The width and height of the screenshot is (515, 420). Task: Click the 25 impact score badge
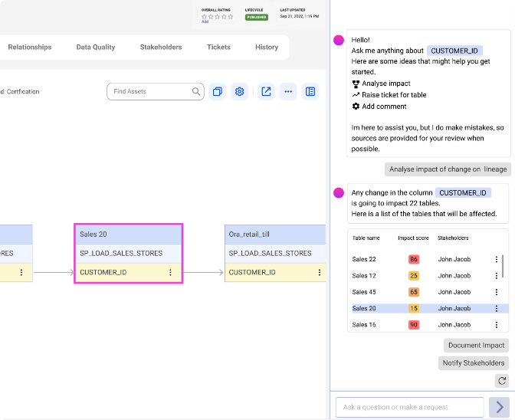point(414,275)
